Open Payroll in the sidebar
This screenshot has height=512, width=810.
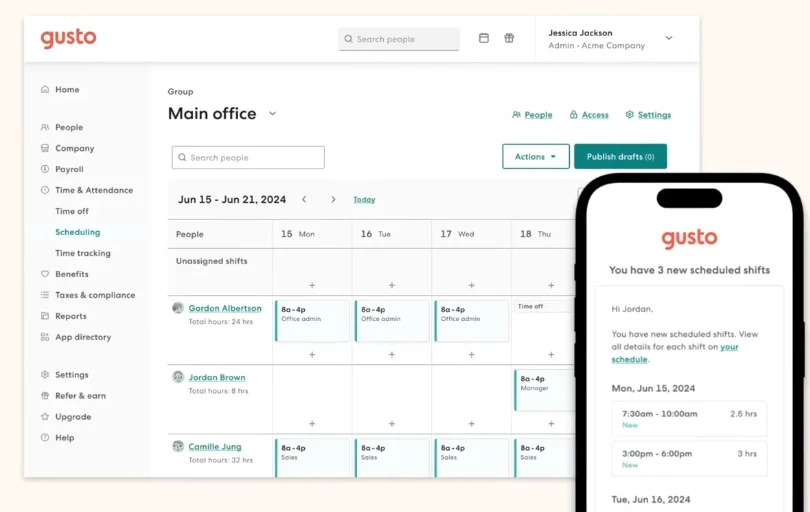click(69, 169)
